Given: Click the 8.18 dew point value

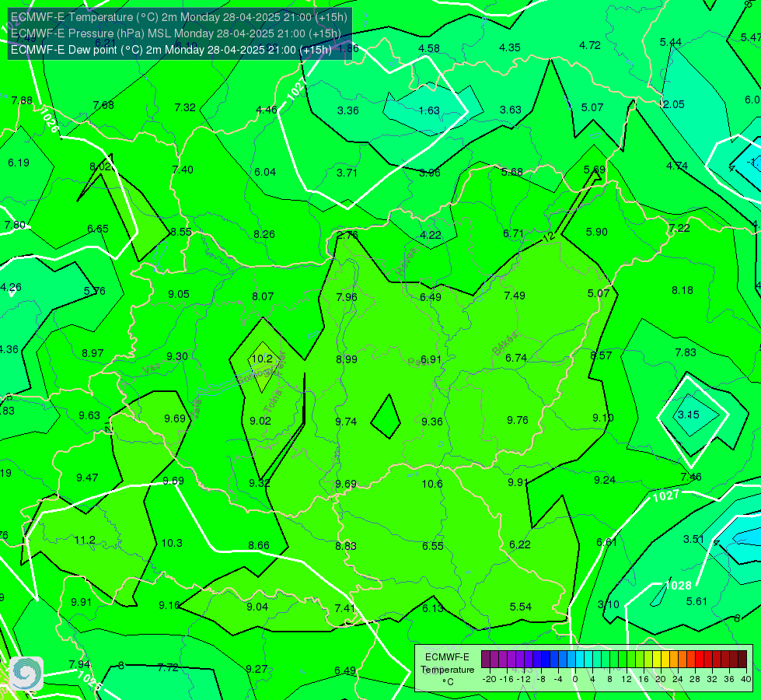Looking at the screenshot, I should tap(682, 290).
